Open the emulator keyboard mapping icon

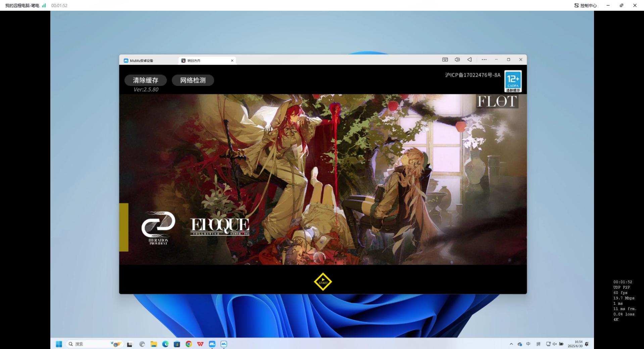pyautogui.click(x=445, y=59)
